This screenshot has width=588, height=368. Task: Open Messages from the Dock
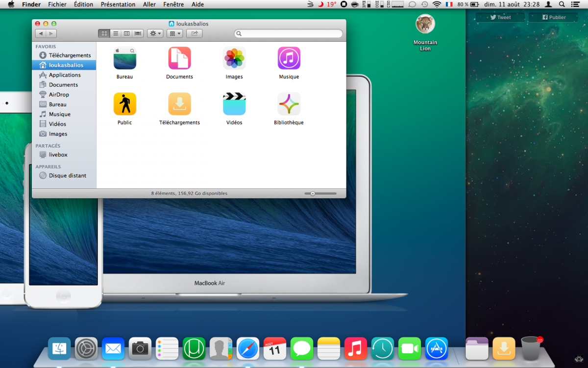tap(302, 349)
